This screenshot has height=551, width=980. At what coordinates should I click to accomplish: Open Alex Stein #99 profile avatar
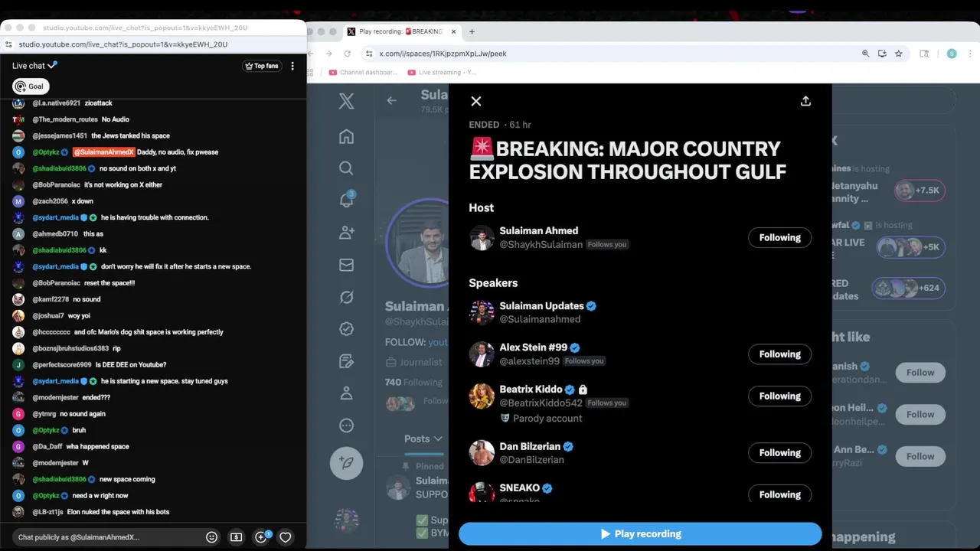[x=482, y=354]
